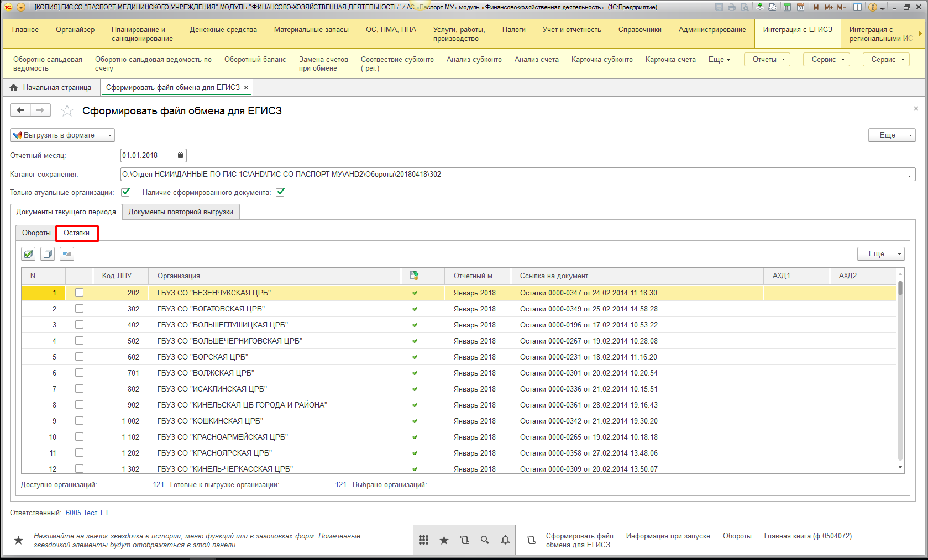The width and height of the screenshot is (928, 560).
Task: Open the responsible user link 6005 Тест Т.Т.
Action: pyautogui.click(x=88, y=513)
